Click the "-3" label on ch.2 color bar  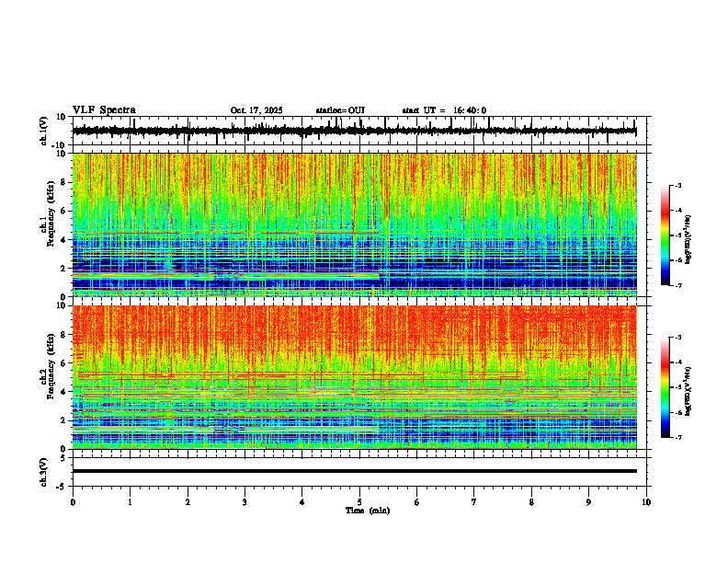coord(678,338)
